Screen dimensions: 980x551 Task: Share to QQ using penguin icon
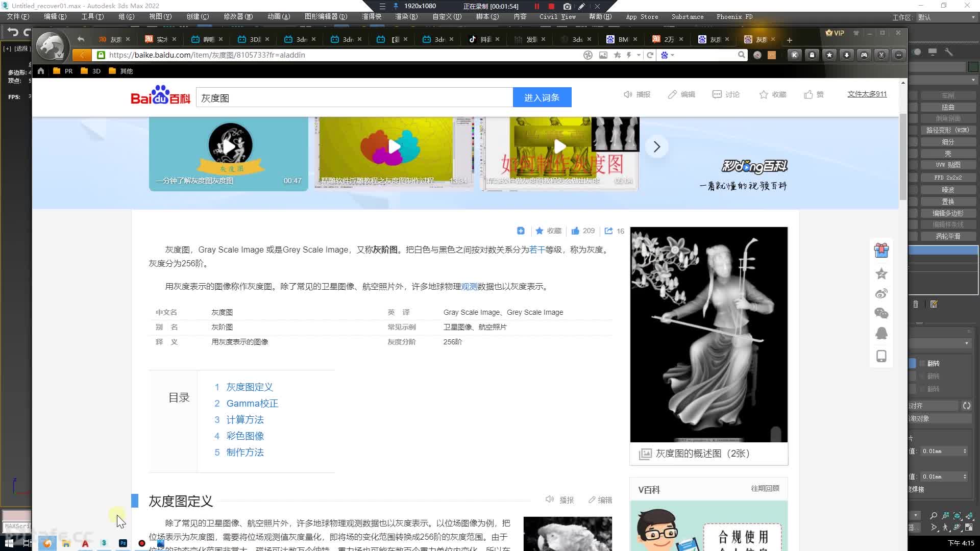881,333
